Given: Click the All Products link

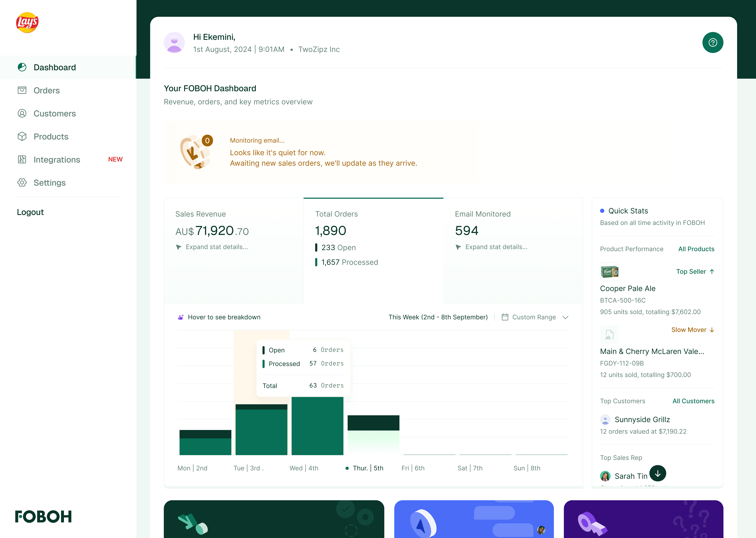Looking at the screenshot, I should click(x=696, y=249).
